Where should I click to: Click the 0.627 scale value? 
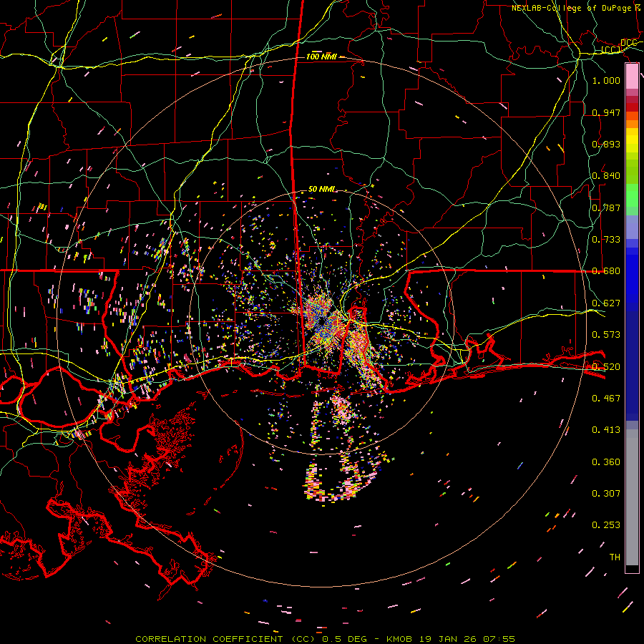point(606,303)
